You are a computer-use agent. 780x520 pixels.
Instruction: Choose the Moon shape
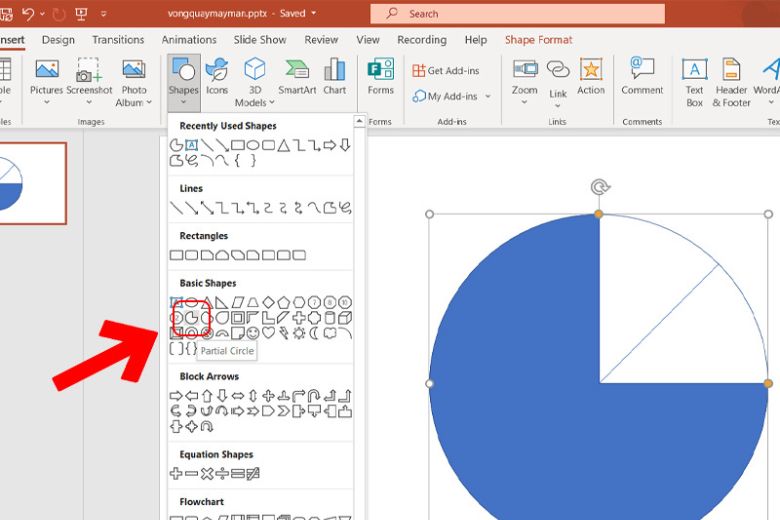[x=314, y=333]
